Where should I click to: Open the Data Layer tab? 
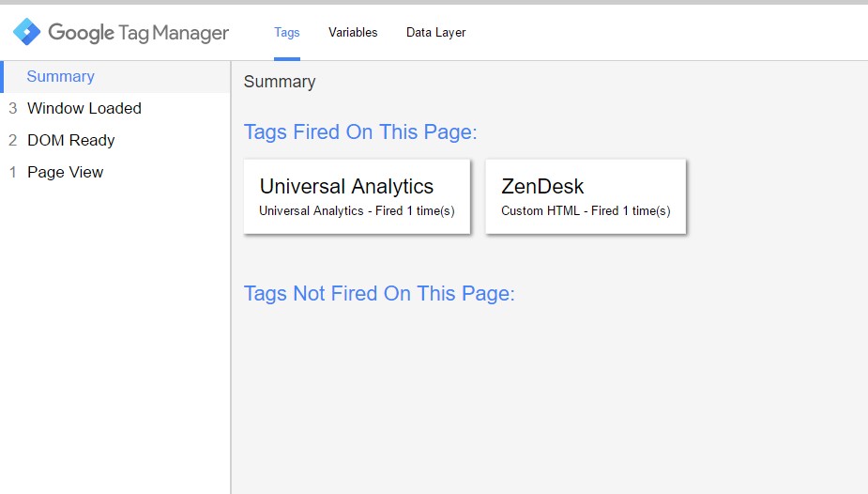tap(435, 33)
